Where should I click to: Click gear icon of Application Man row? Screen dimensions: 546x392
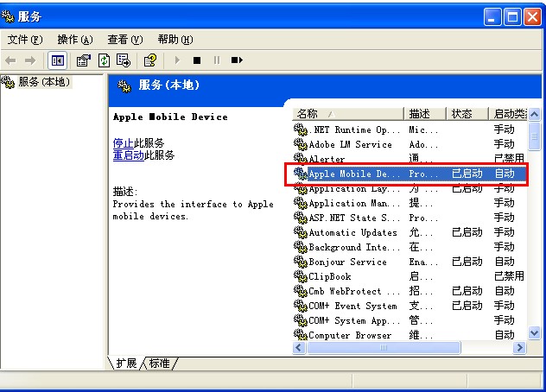click(x=300, y=203)
